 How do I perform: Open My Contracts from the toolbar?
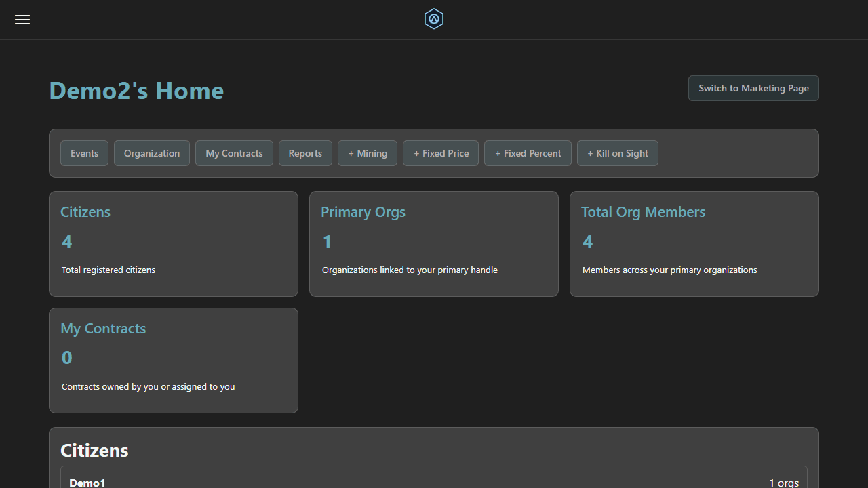(x=234, y=153)
